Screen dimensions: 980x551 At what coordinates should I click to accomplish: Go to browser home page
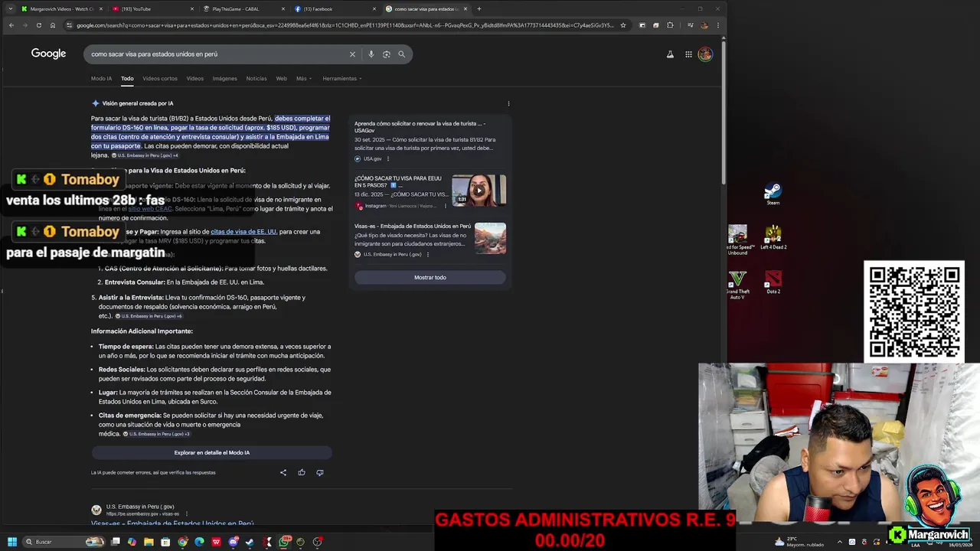52,25
